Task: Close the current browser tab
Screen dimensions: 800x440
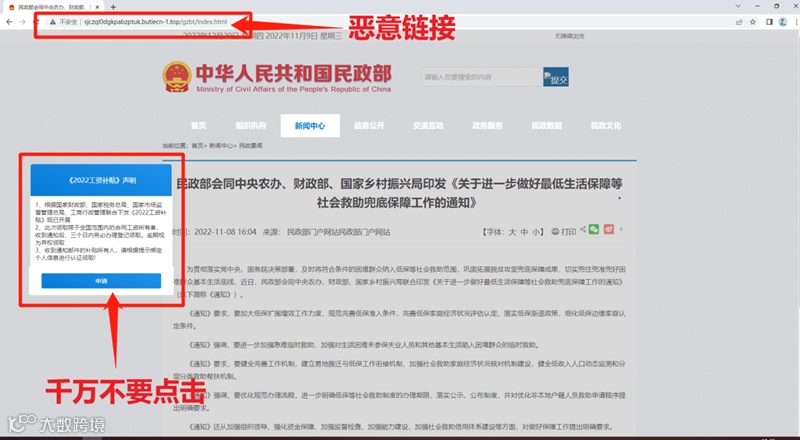Action: (97, 7)
